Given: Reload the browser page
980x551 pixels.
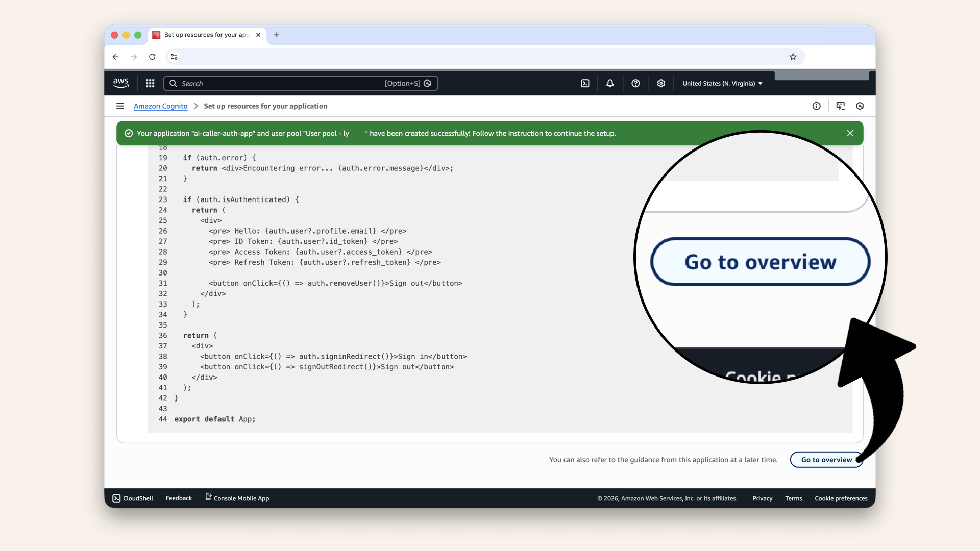Looking at the screenshot, I should tap(152, 57).
